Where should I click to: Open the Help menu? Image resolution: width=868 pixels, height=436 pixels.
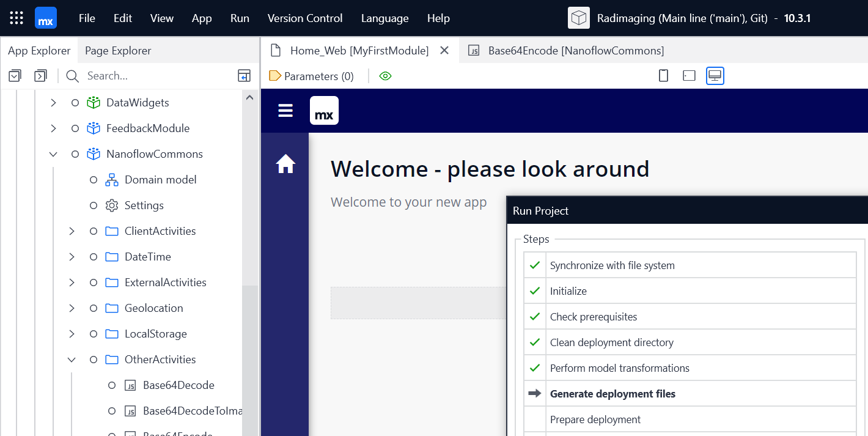pyautogui.click(x=438, y=18)
